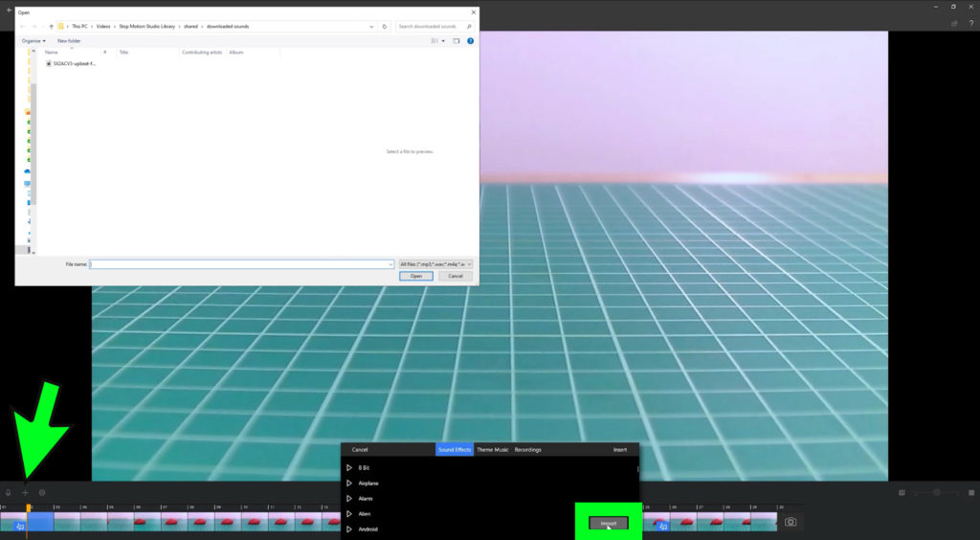This screenshot has width=980, height=540.
Task: Select the Alarm sound name
Action: 366,498
